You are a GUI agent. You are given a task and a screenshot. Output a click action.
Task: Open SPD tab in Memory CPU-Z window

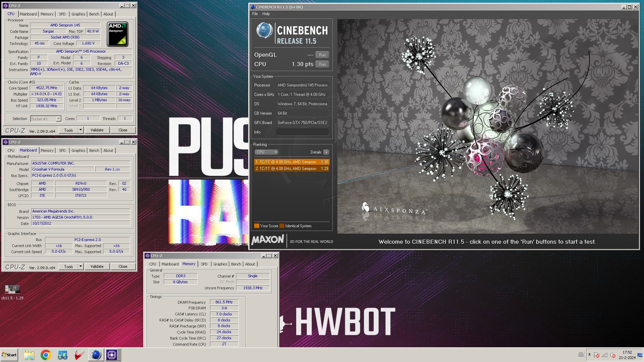point(204,264)
